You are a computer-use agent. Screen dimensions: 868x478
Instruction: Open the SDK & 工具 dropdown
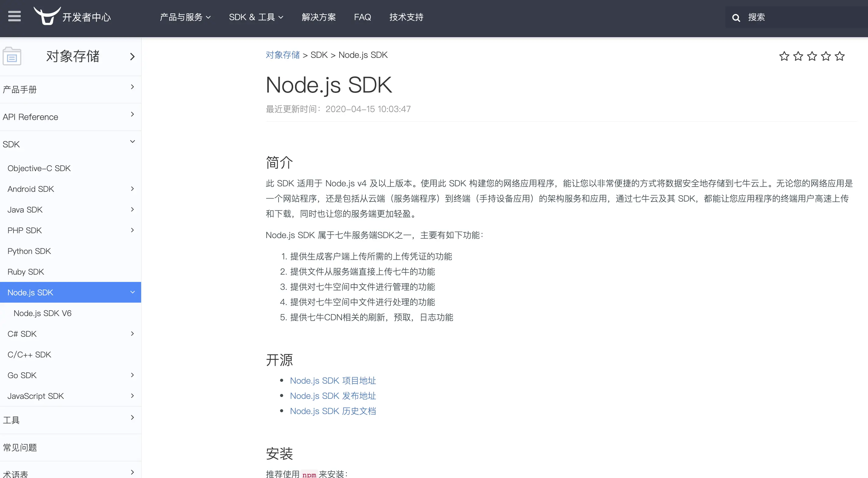point(256,17)
